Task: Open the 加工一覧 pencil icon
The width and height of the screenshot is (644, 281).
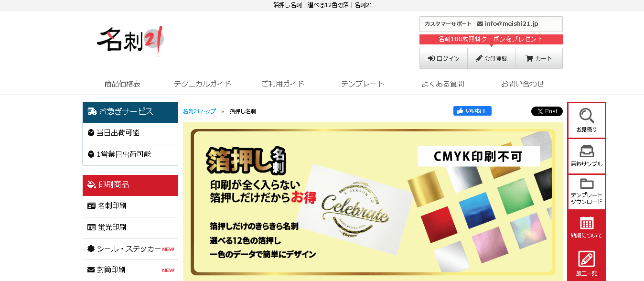Action: click(x=586, y=259)
